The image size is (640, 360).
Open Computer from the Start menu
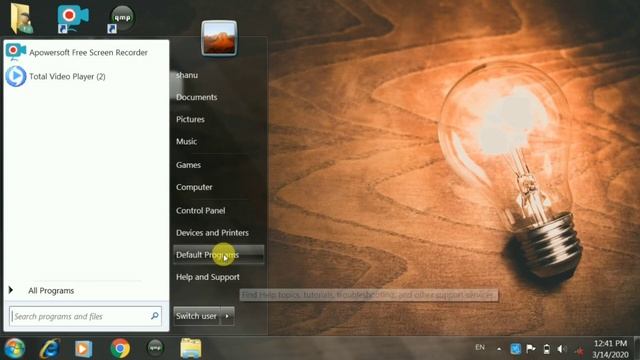[x=194, y=187]
